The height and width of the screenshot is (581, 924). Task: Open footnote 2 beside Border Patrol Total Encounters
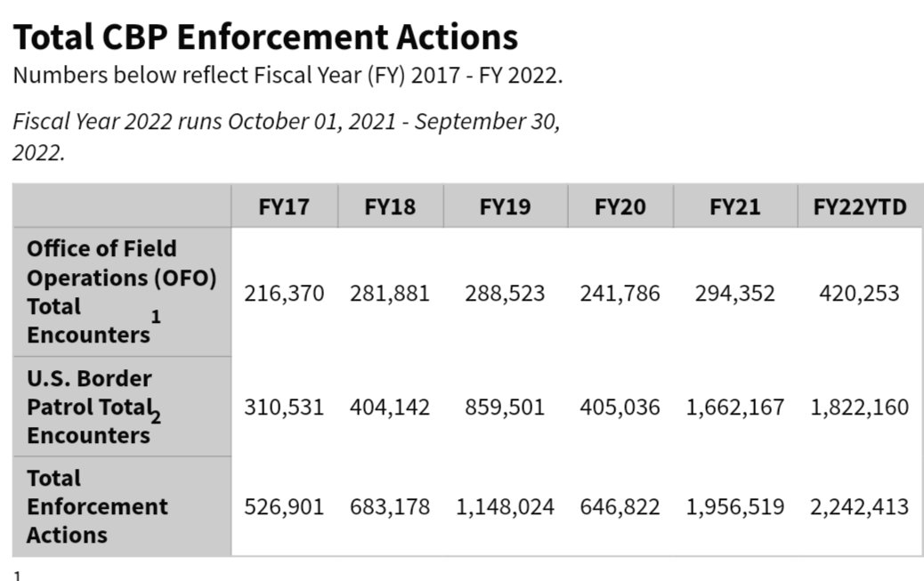click(x=157, y=416)
